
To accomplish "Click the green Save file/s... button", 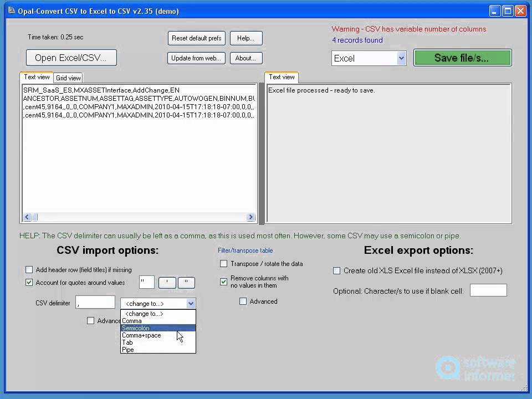I will [462, 58].
